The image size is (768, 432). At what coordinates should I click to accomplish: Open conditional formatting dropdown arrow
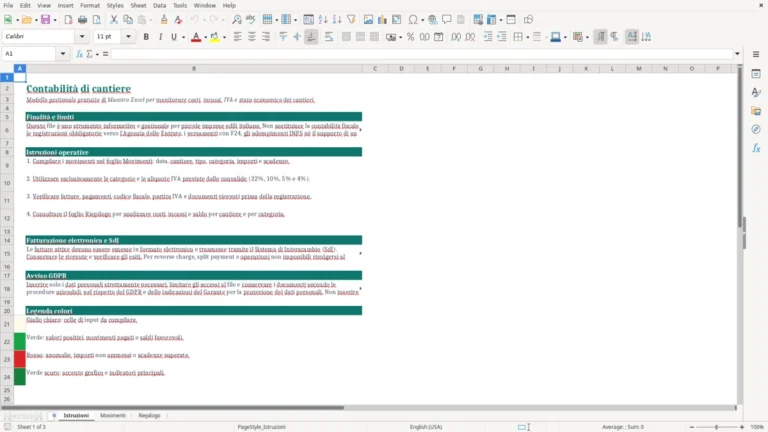pyautogui.click(x=587, y=37)
